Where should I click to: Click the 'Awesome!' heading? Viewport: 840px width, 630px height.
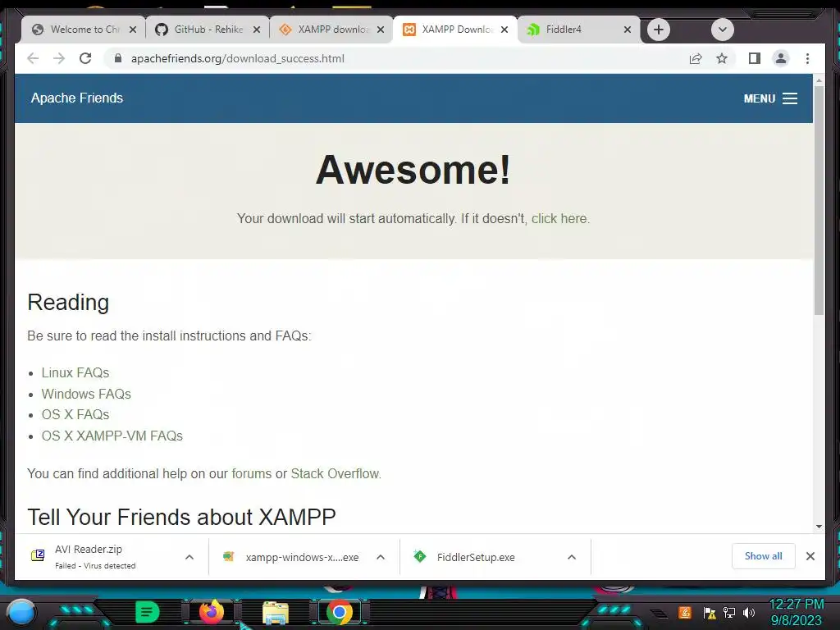413,170
